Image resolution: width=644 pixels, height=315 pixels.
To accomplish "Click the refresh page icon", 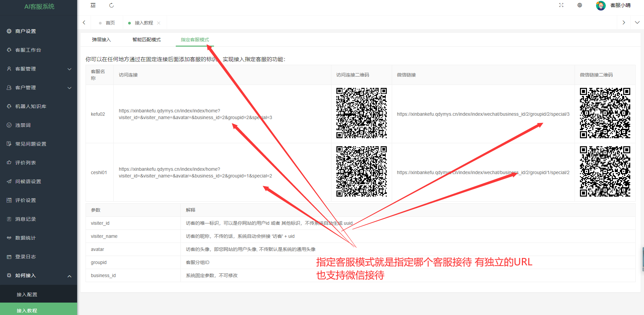I will tap(112, 5).
